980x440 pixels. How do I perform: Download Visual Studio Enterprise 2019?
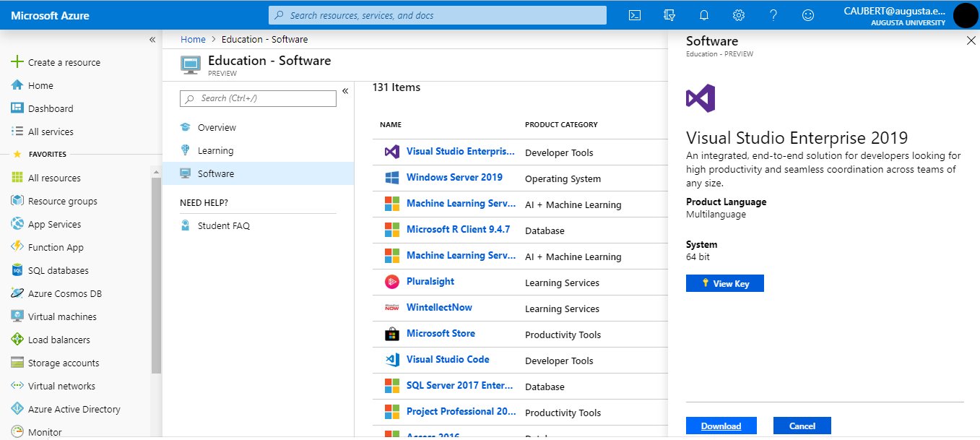click(x=721, y=426)
